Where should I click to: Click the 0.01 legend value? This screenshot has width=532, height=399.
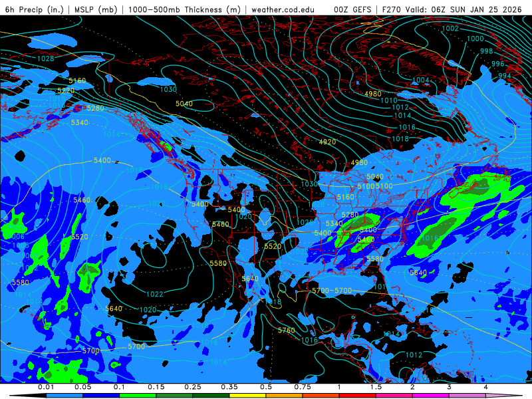tap(46, 387)
